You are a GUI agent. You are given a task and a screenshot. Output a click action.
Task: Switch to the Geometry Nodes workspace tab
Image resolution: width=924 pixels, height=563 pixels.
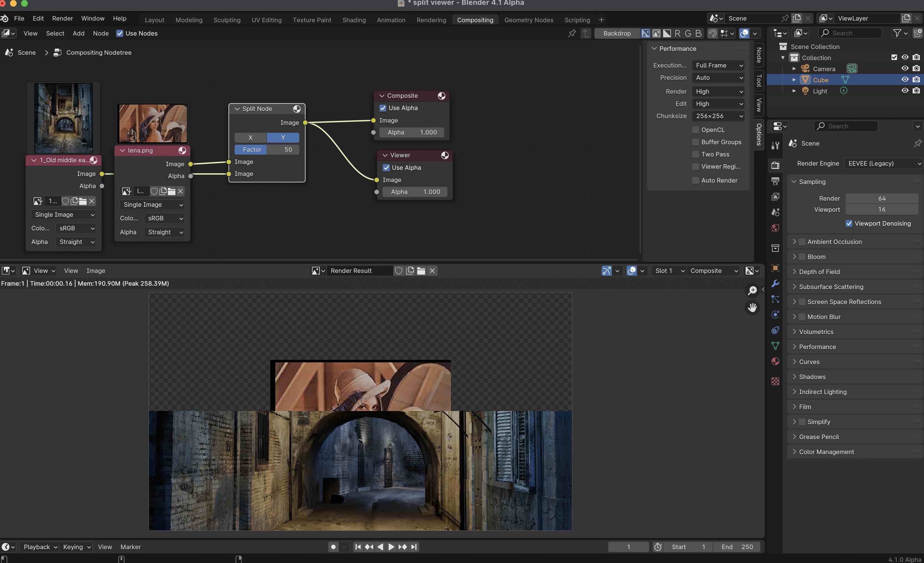click(x=528, y=20)
